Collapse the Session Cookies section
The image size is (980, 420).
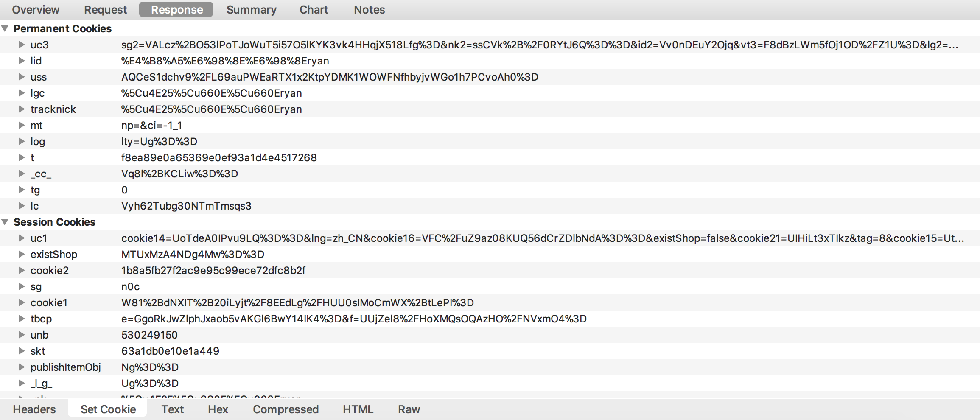click(5, 222)
